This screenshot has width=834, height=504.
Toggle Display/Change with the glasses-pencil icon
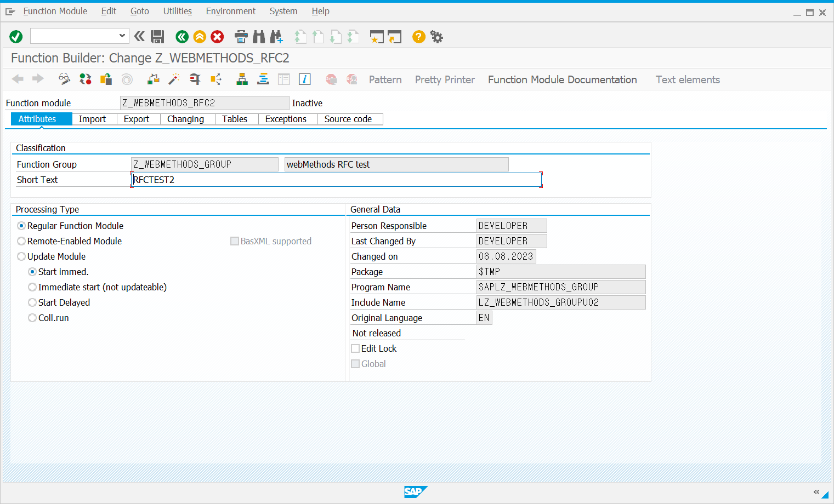(64, 79)
